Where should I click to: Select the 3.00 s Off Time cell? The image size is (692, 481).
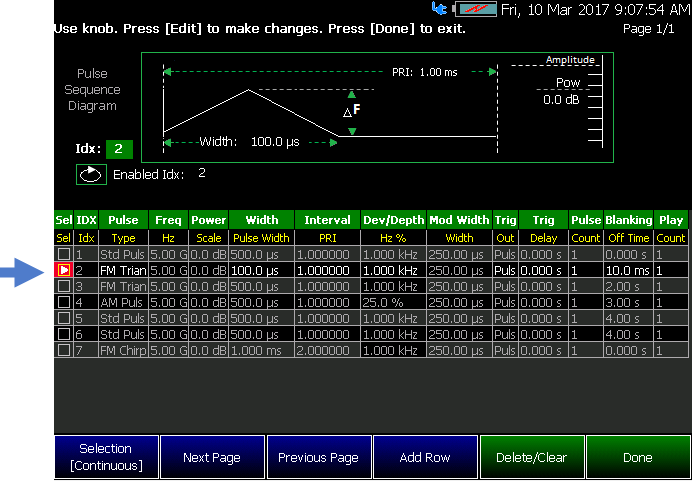(628, 303)
